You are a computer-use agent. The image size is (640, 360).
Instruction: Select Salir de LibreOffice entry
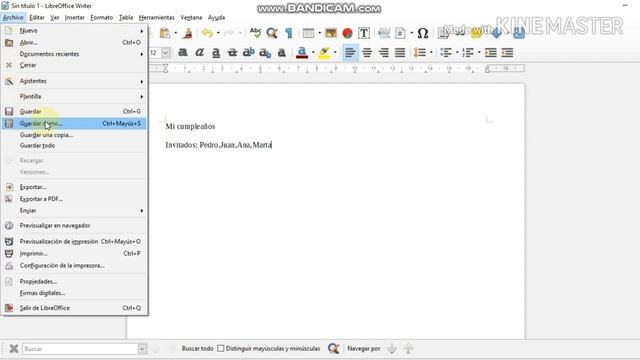(x=74, y=308)
